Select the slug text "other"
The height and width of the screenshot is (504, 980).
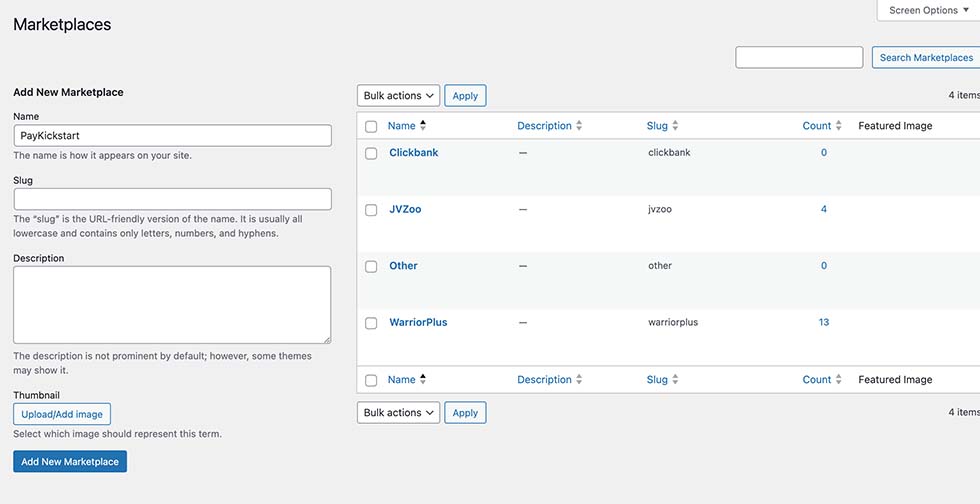(x=660, y=266)
